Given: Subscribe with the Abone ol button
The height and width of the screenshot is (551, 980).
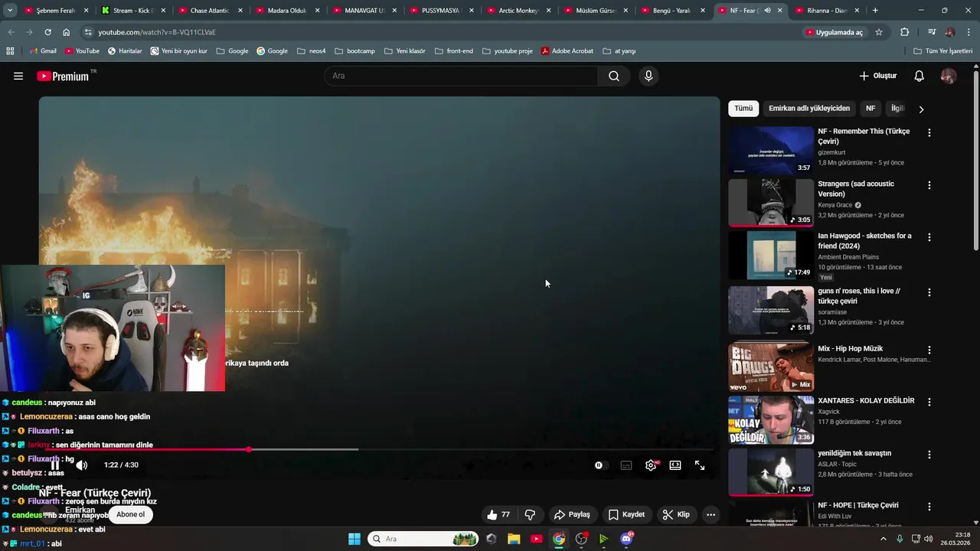Looking at the screenshot, I should click(130, 514).
